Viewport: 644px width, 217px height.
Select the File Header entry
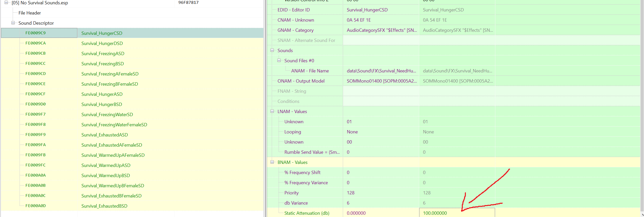coord(29,13)
